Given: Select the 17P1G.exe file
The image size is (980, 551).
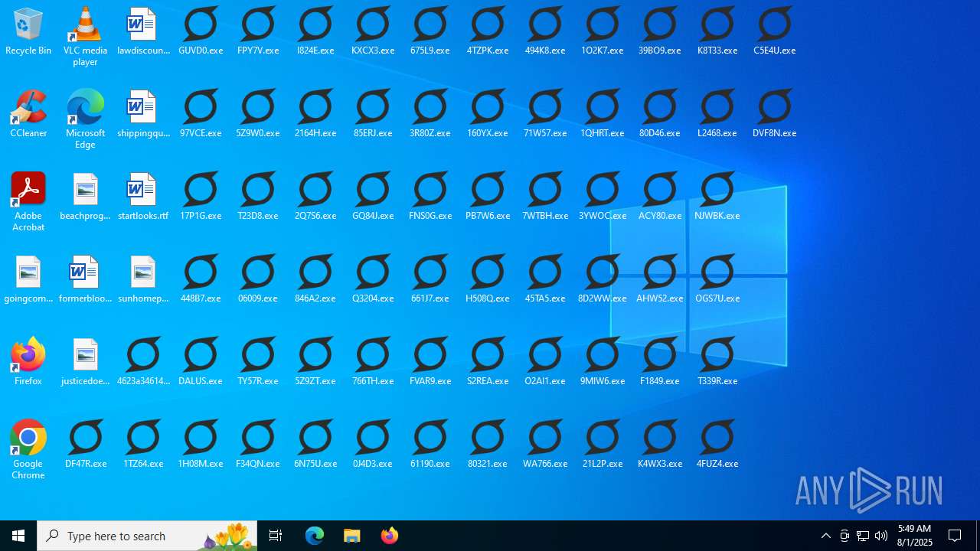Looking at the screenshot, I should coord(201,197).
